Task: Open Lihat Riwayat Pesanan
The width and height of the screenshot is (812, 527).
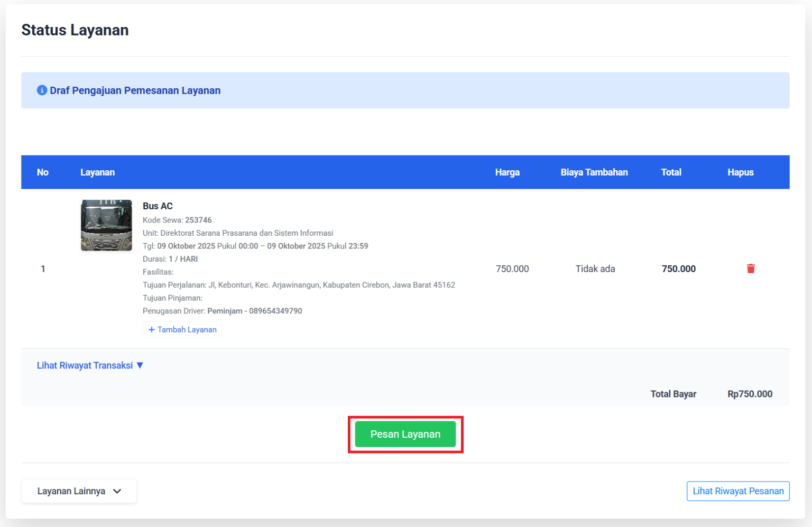Action: pyautogui.click(x=738, y=491)
